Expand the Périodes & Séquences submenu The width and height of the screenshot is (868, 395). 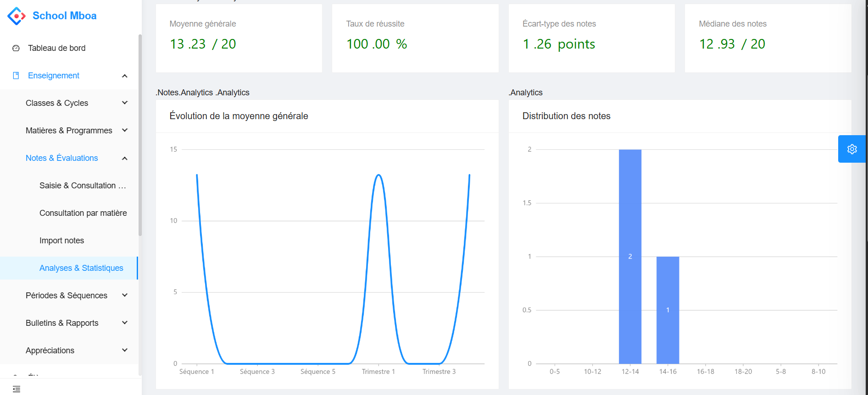click(x=124, y=296)
